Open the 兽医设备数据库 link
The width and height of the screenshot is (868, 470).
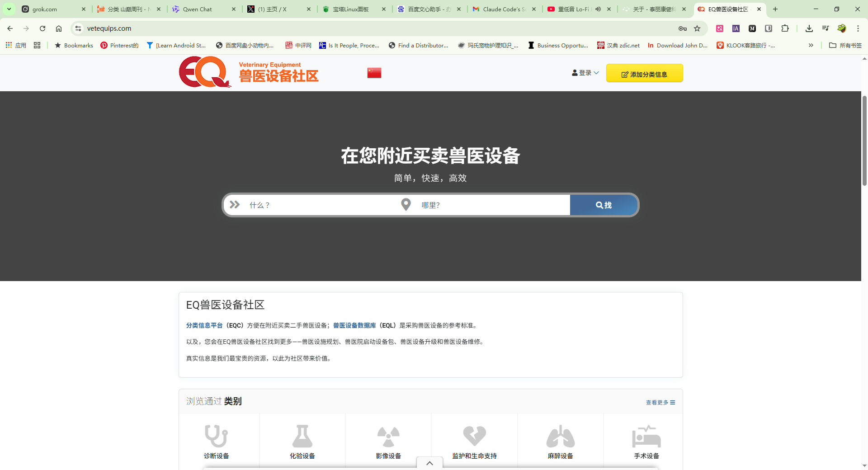[x=354, y=325]
